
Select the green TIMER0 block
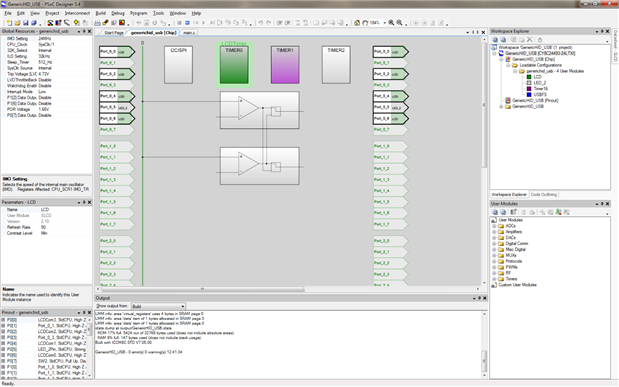234,65
